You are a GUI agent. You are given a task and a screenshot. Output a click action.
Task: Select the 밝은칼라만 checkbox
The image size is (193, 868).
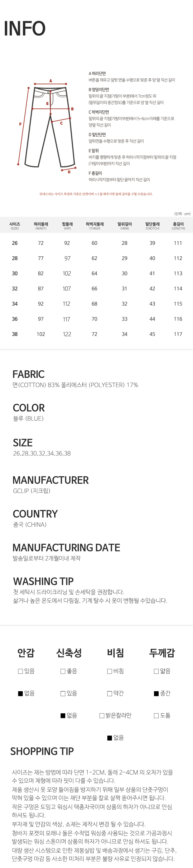point(102,715)
